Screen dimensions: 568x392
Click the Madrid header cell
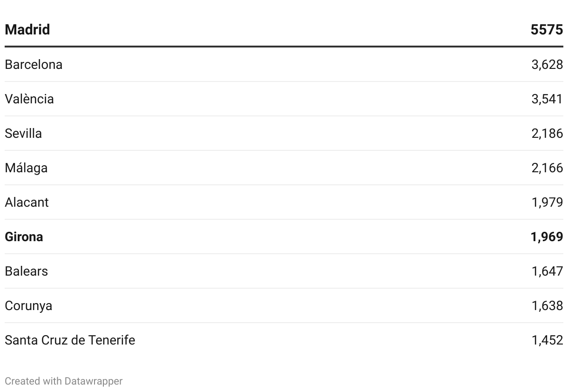point(27,30)
